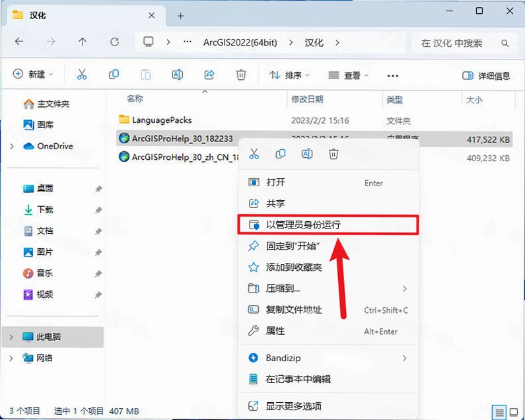Open 下载 in the sidebar
Image resolution: width=525 pixels, height=420 pixels.
(x=38, y=209)
